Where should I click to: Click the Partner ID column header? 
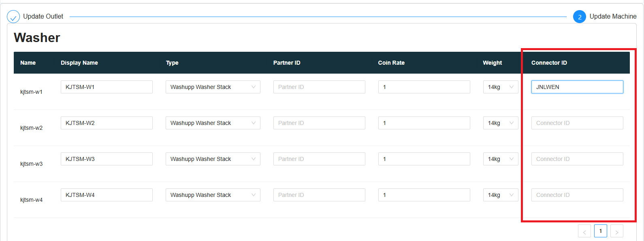(287, 63)
